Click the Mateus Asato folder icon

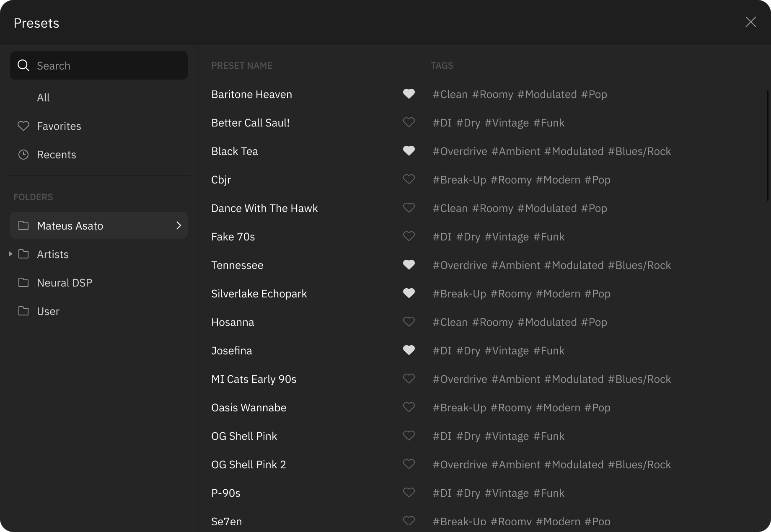pos(23,225)
